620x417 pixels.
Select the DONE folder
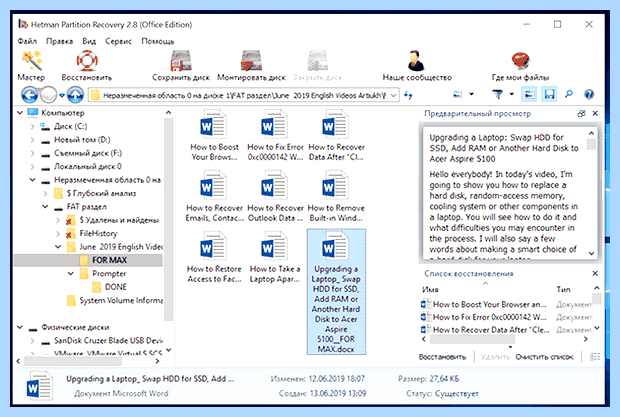pos(115,287)
